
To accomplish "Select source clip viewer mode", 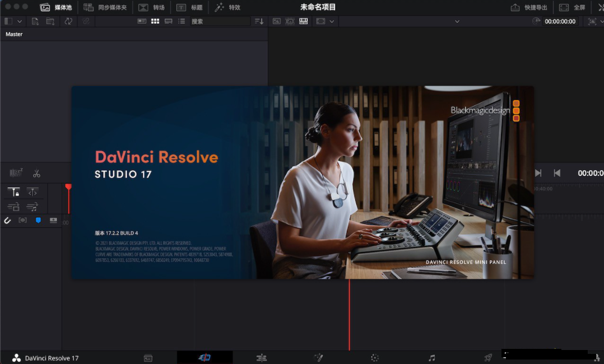I will point(277,21).
